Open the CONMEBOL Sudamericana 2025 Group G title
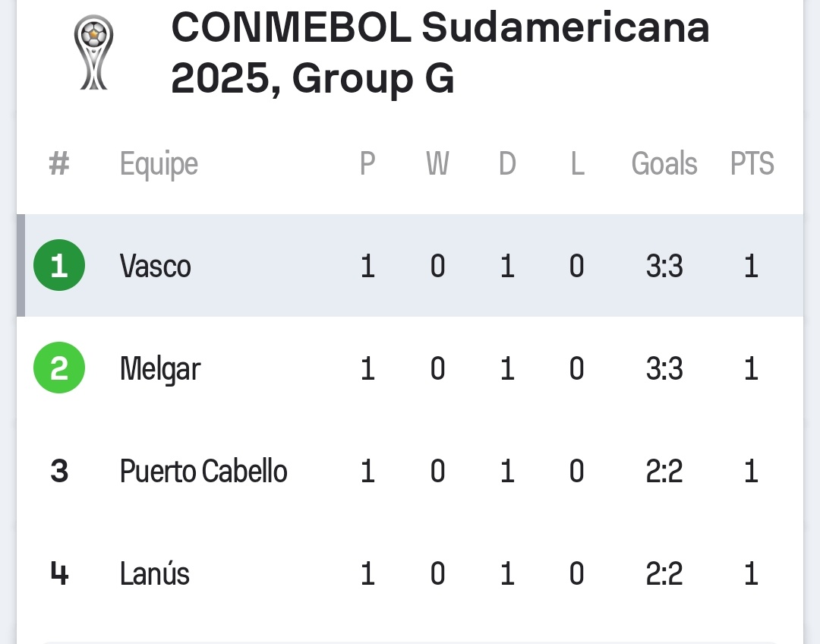Image resolution: width=820 pixels, height=644 pixels. click(x=440, y=53)
